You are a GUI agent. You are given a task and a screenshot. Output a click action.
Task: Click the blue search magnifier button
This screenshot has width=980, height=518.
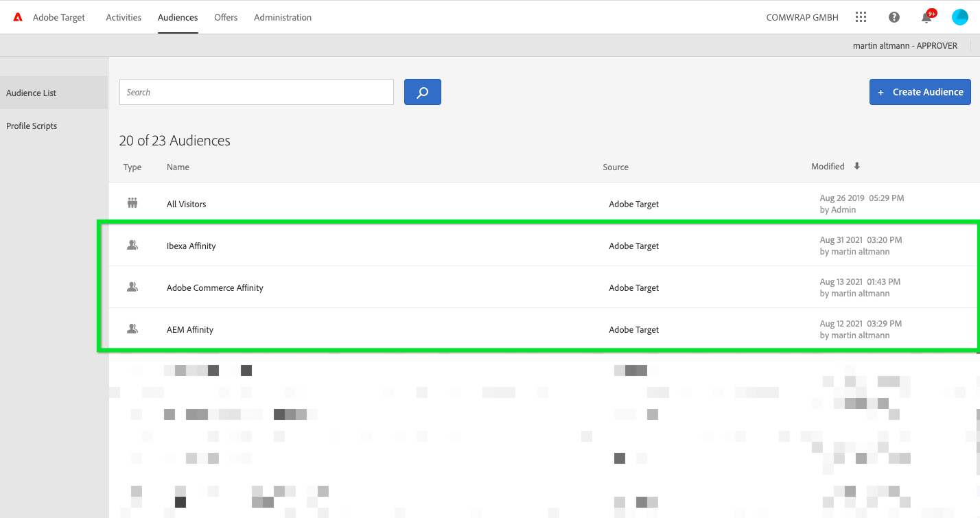(x=423, y=92)
